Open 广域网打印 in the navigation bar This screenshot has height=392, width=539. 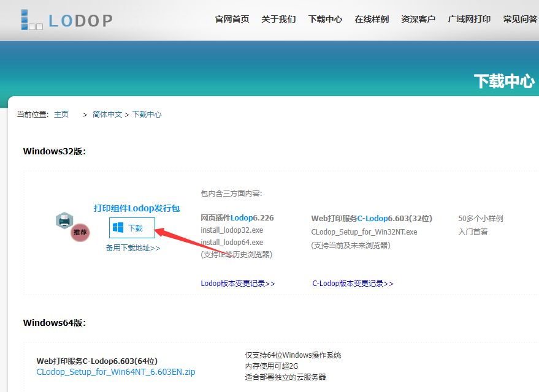point(469,19)
